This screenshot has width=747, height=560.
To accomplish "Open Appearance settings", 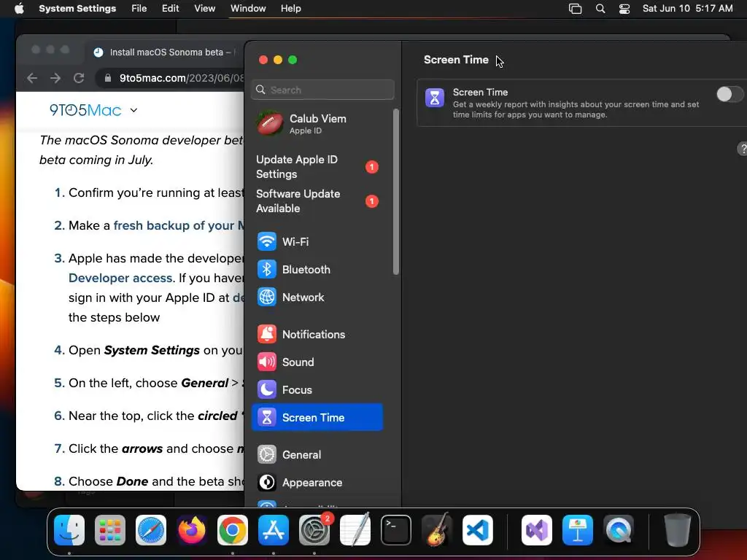I will 317,482.
